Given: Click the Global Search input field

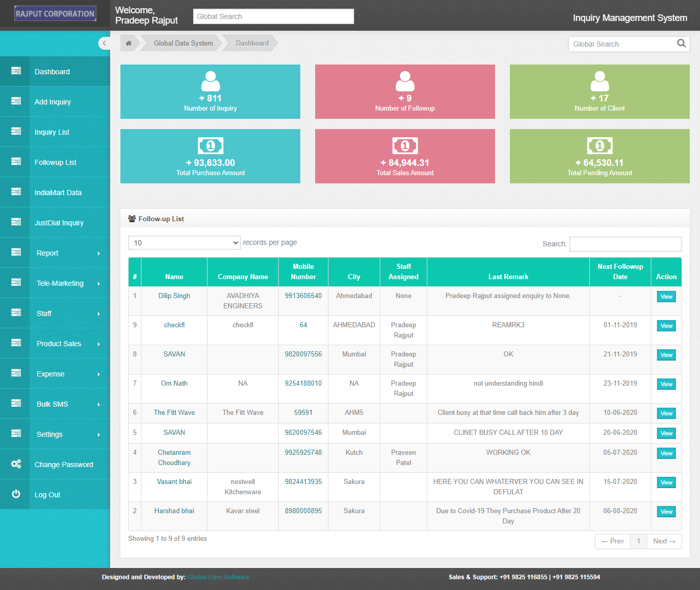Looking at the screenshot, I should pos(273,16).
